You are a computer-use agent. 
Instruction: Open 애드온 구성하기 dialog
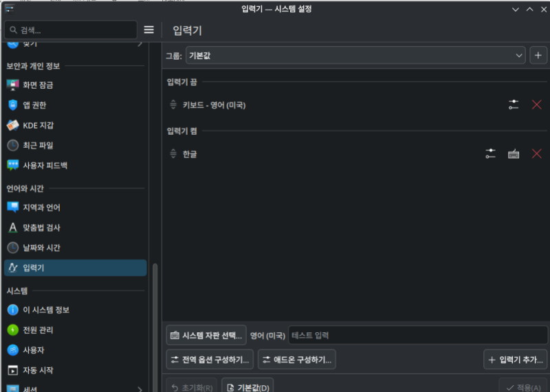point(296,360)
